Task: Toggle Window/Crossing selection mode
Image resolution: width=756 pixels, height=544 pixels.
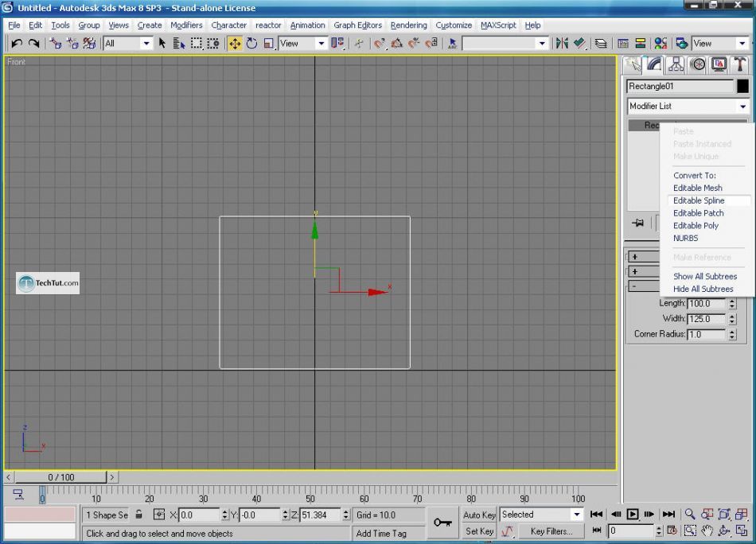Action: click(x=213, y=44)
